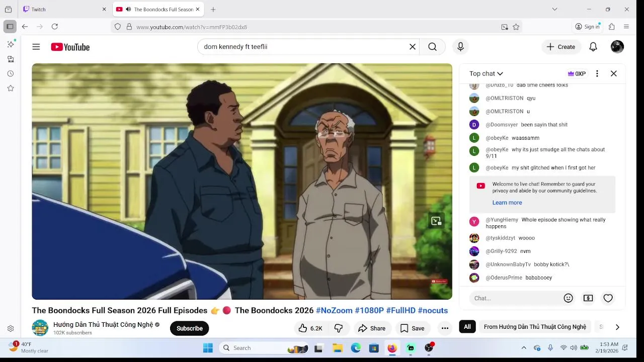This screenshot has height=362, width=644.
Task: Close the Twitch tab
Action: (104, 9)
